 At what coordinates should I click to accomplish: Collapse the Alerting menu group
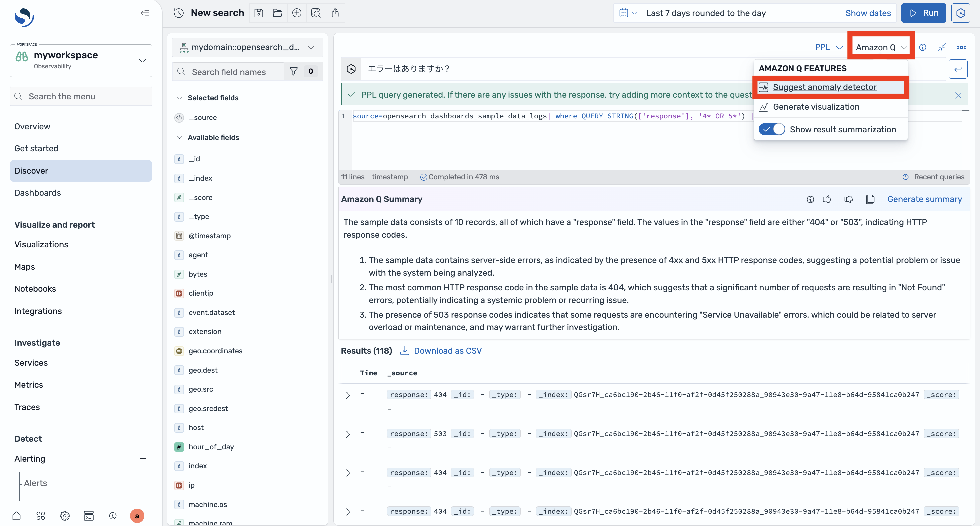coord(143,459)
